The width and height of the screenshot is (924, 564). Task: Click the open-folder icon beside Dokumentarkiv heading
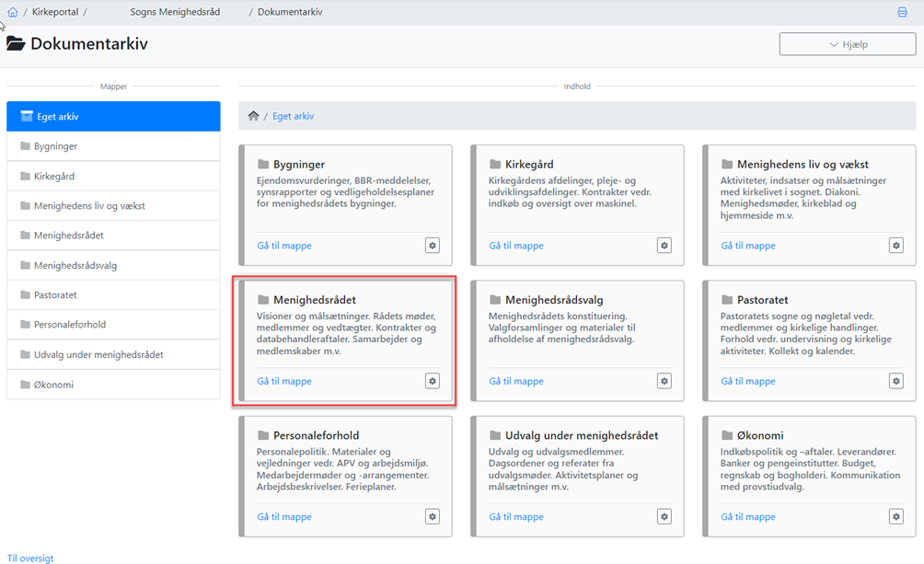16,43
